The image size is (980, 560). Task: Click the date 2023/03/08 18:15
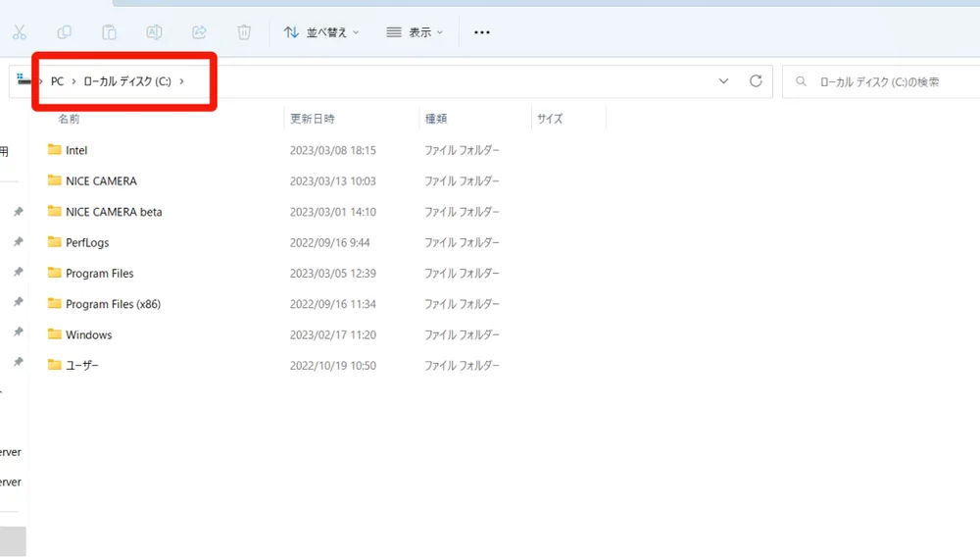[333, 150]
